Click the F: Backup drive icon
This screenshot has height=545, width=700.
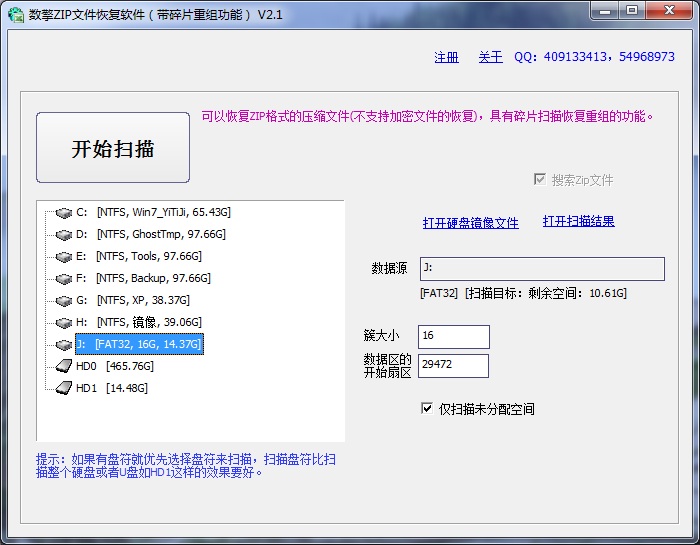point(63,279)
